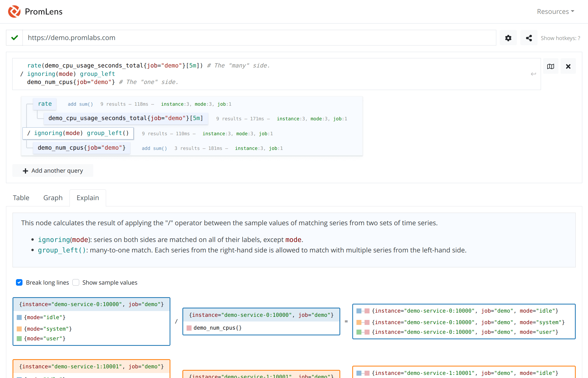Screen dimensions: 588x378
Task: Click add sum() next to rate node
Action: click(x=80, y=104)
